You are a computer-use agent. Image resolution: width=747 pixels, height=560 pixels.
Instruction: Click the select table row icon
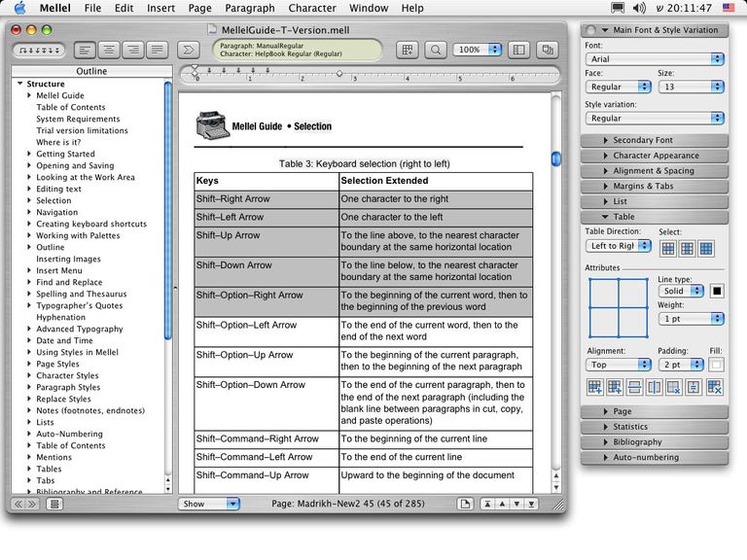click(668, 249)
